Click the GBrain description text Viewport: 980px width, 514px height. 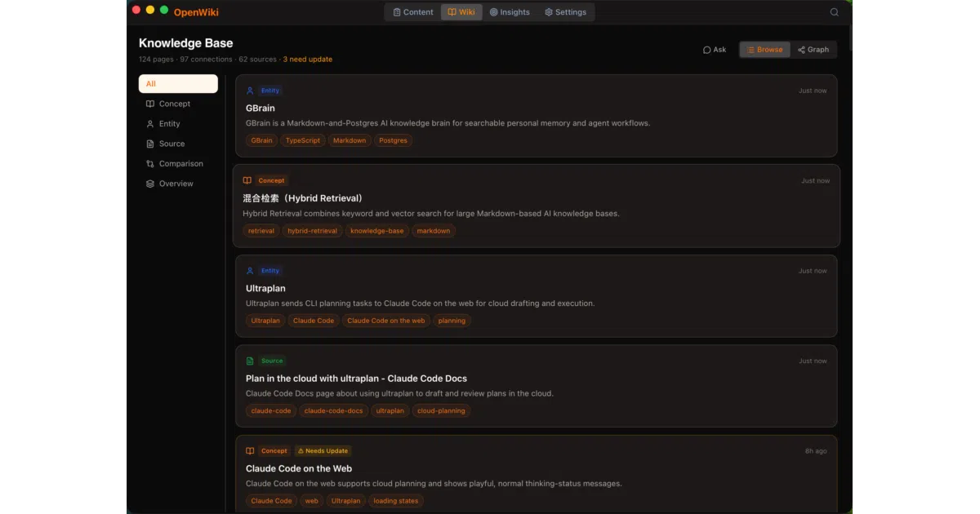448,123
